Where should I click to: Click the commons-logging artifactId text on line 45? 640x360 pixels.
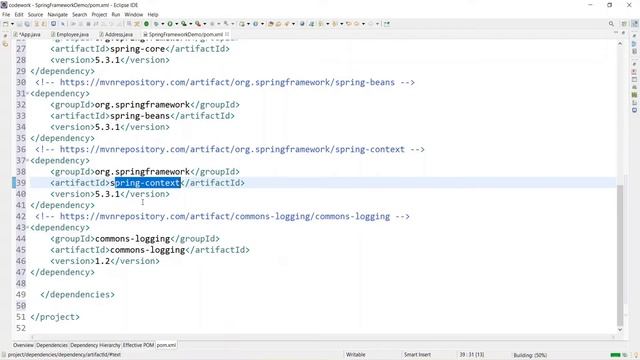[x=148, y=250]
